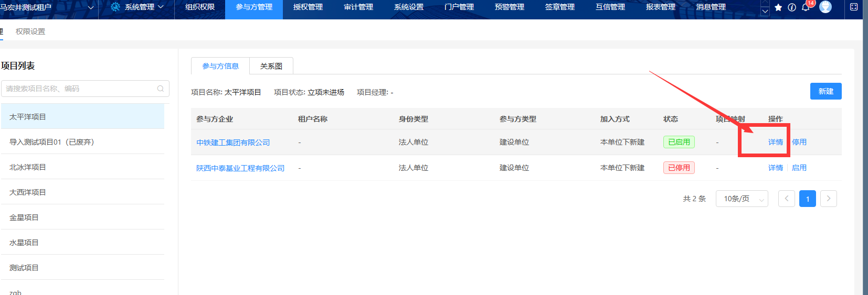Open 陕西中泰基业工程有限公司 company link
Viewport: 868px width, 295px height.
[240, 168]
